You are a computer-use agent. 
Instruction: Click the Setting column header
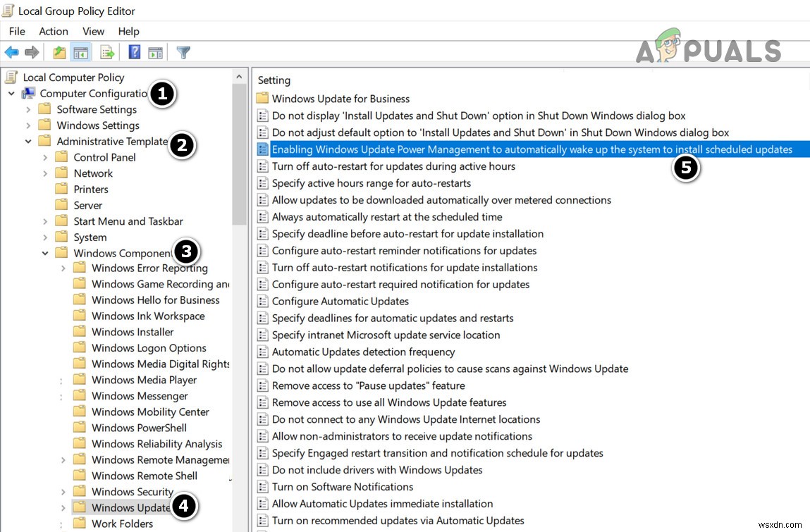tap(274, 80)
